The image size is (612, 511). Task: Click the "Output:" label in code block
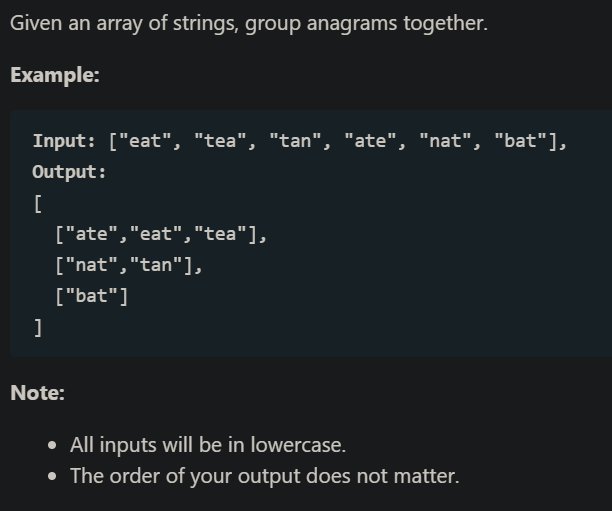[69, 172]
